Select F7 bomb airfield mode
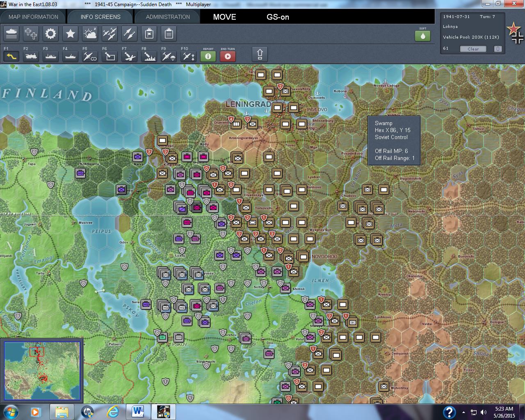Screen dimensions: 525x420 pyautogui.click(x=129, y=56)
